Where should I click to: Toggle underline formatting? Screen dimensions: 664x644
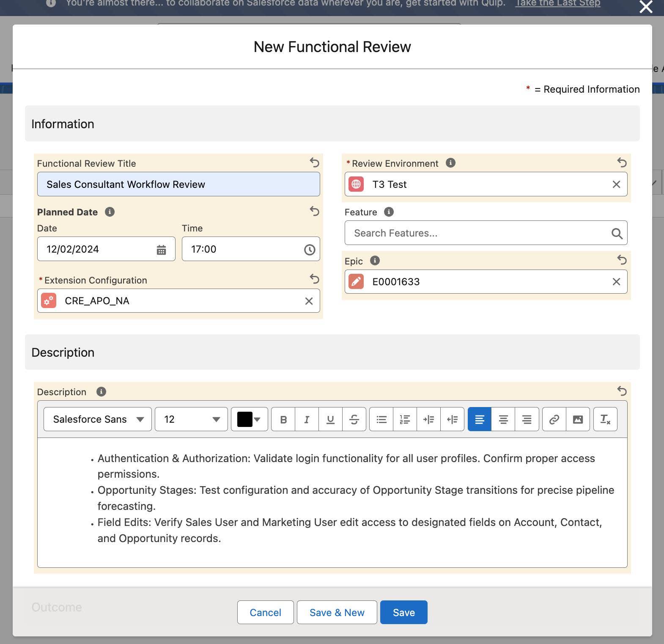(330, 419)
